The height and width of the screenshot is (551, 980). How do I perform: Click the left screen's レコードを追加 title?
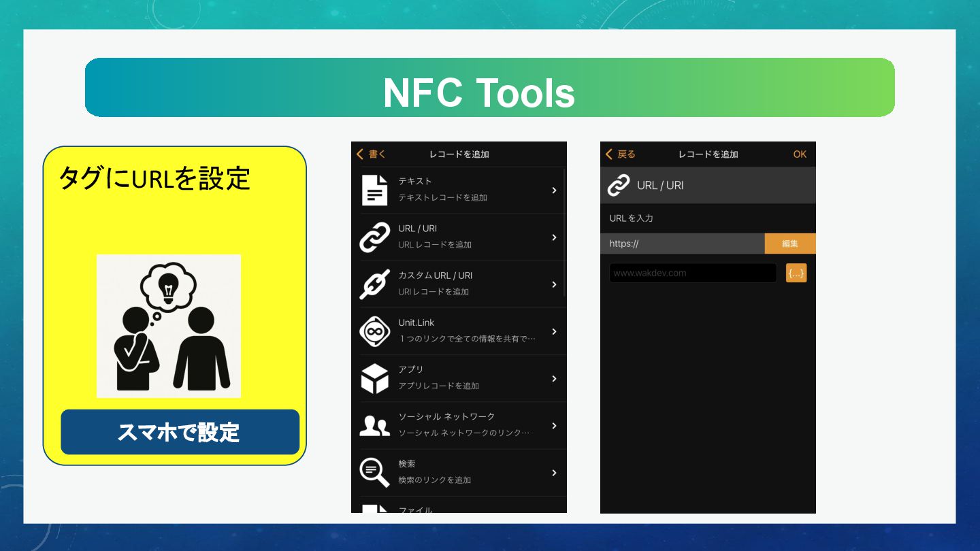pyautogui.click(x=459, y=154)
